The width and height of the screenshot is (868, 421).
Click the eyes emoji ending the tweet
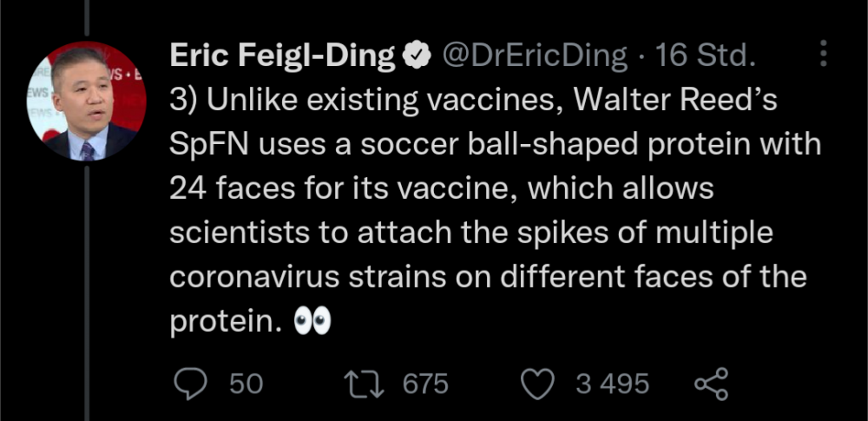312,321
